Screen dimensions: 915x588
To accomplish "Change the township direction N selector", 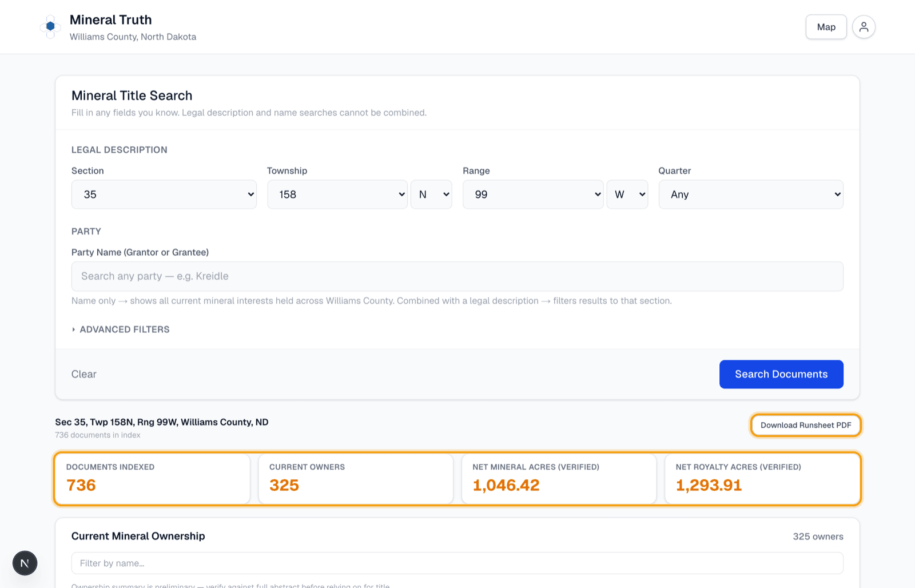I will click(431, 194).
